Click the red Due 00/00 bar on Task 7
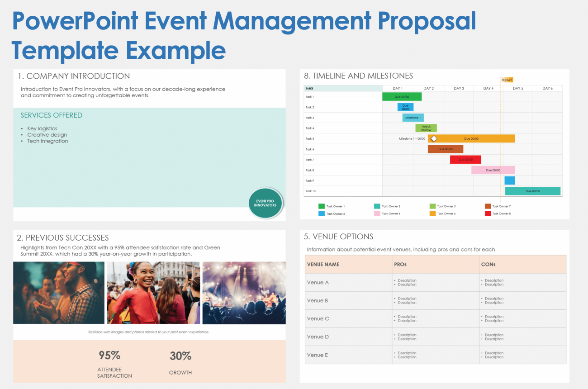 pyautogui.click(x=465, y=159)
